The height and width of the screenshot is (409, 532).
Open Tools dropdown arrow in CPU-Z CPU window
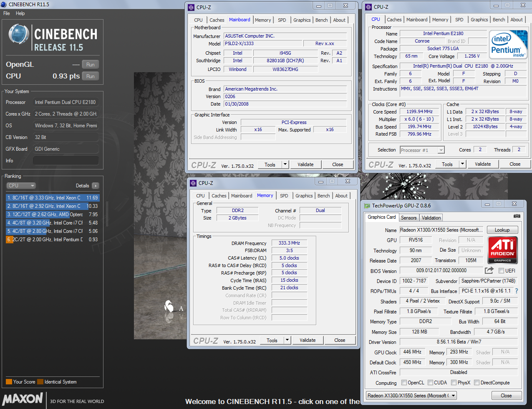click(463, 164)
